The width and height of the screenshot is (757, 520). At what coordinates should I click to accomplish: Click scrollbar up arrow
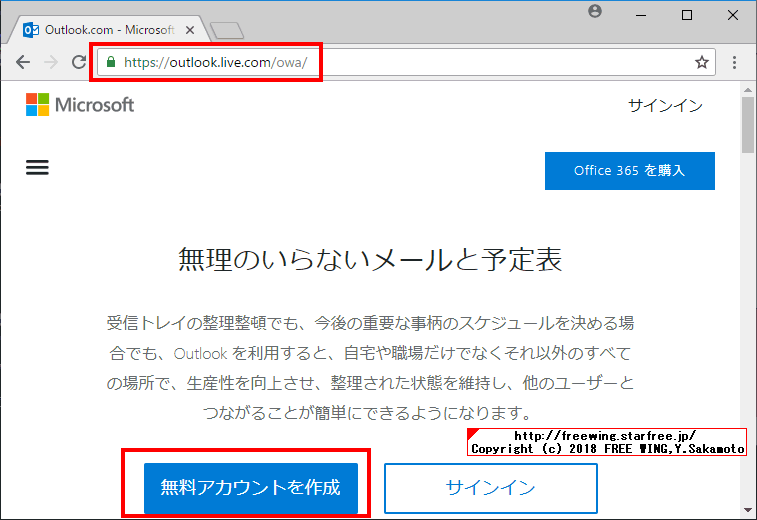point(748,90)
